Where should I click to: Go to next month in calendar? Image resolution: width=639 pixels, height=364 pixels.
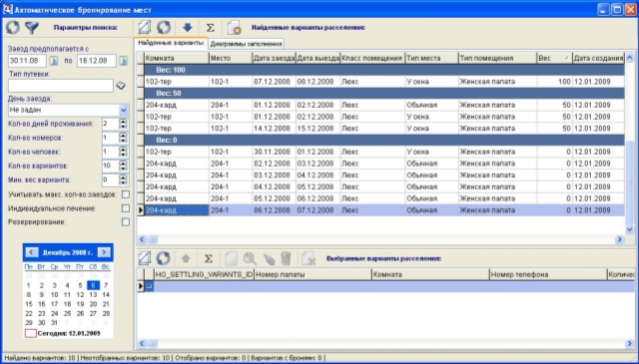point(104,252)
